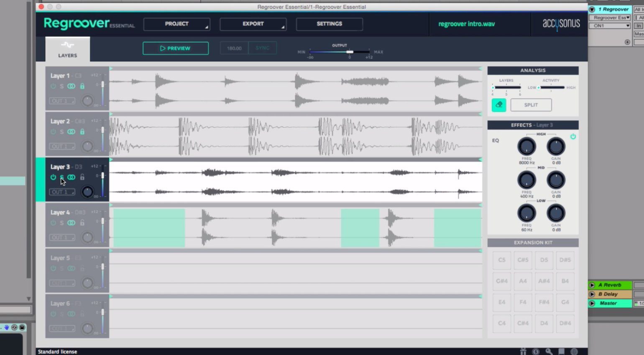Click the lock icon on Layer 3
This screenshot has height=355, width=644.
pos(82,177)
